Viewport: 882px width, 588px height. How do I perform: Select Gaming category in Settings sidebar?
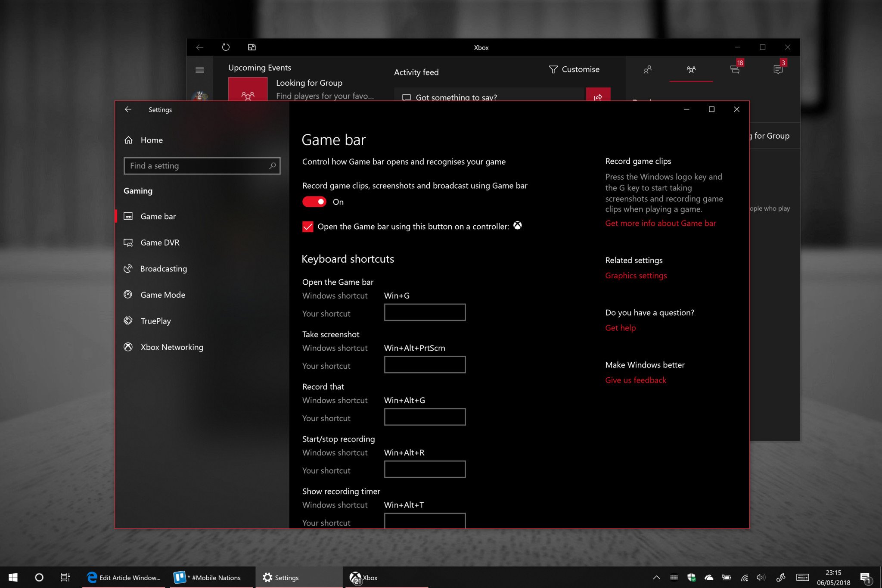138,190
